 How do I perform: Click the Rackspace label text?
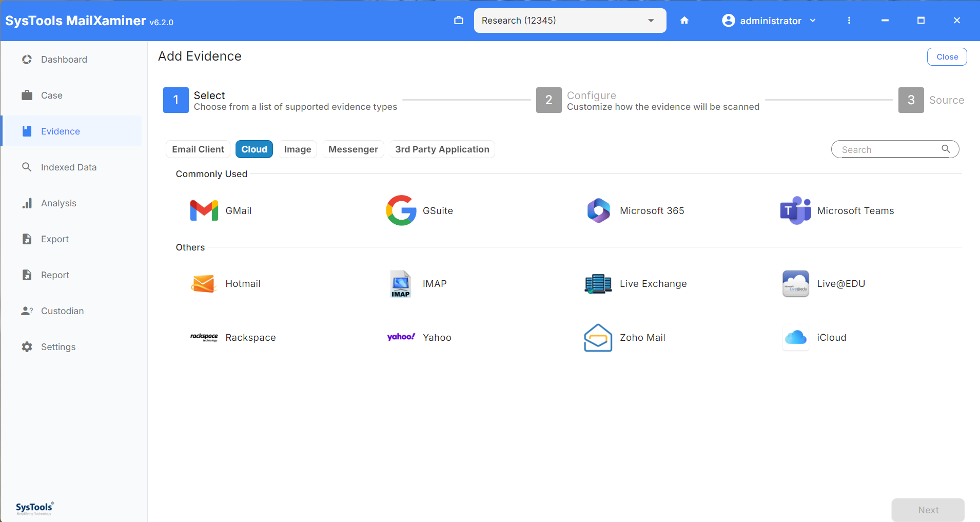[250, 338]
